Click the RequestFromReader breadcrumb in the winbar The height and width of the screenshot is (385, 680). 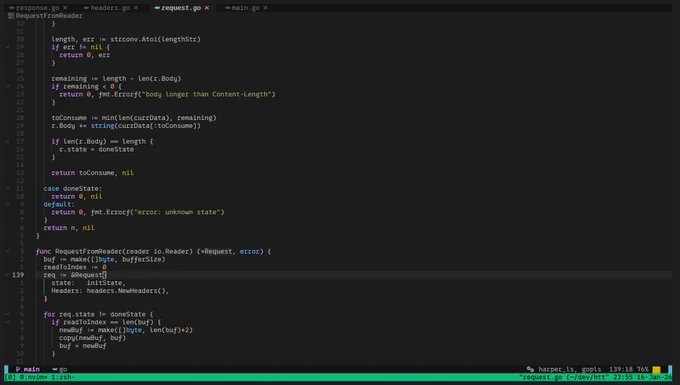point(49,16)
